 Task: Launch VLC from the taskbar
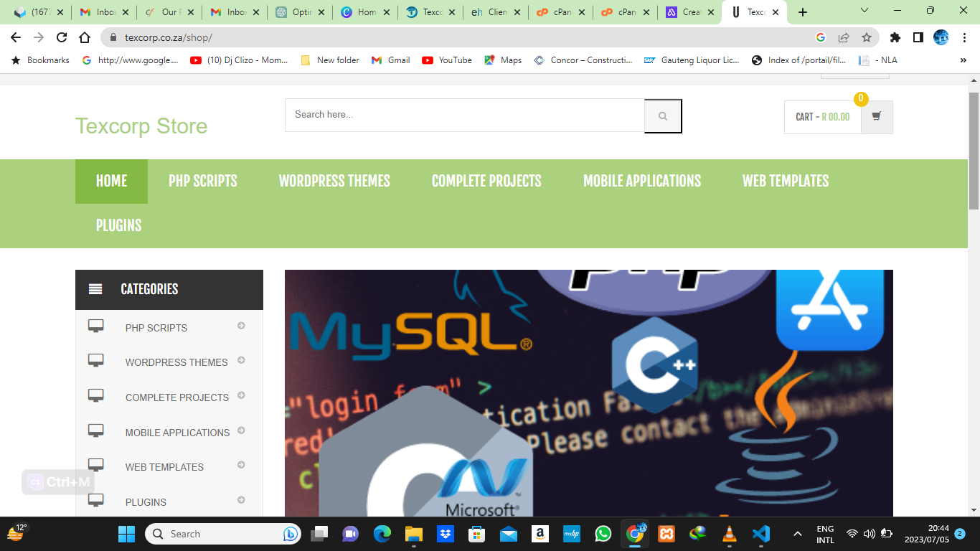730,534
